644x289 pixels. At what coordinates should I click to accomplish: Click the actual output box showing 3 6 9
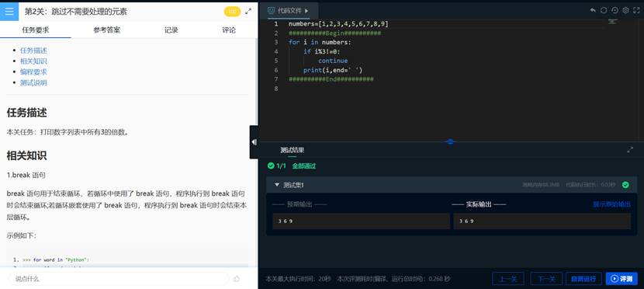pyautogui.click(x=542, y=221)
